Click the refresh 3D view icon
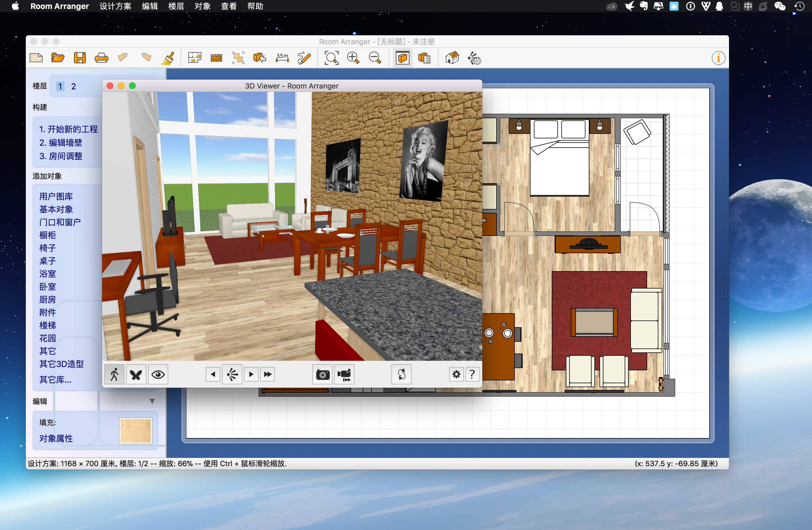 (402, 374)
